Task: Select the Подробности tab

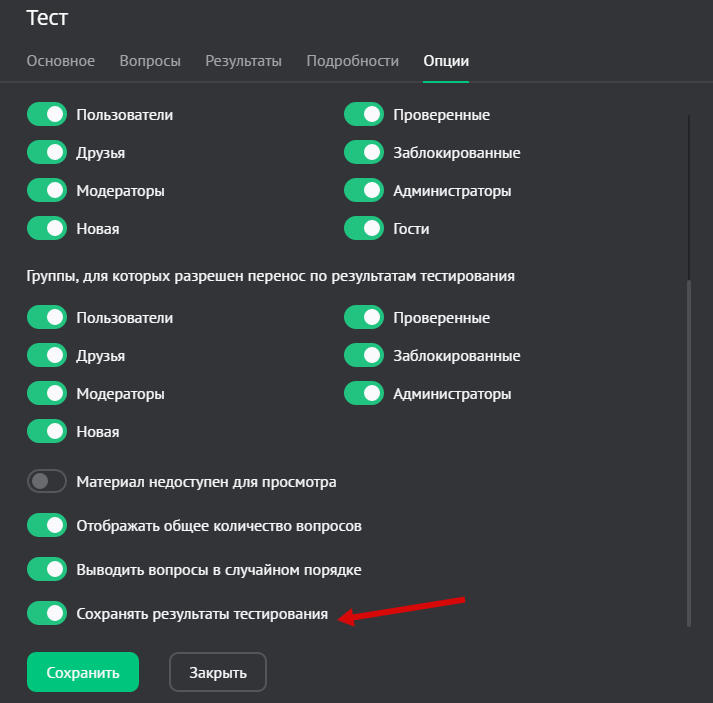Action: coord(352,61)
